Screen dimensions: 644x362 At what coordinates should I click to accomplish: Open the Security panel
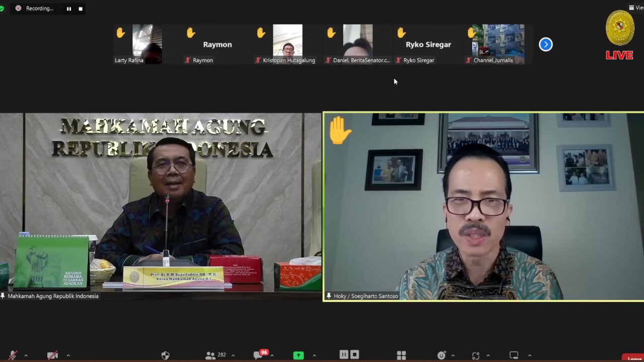click(166, 355)
